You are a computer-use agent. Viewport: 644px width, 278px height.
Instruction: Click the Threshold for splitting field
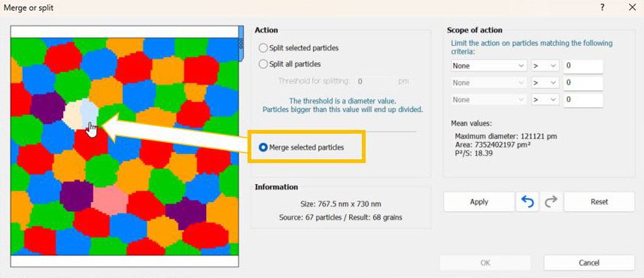375,81
